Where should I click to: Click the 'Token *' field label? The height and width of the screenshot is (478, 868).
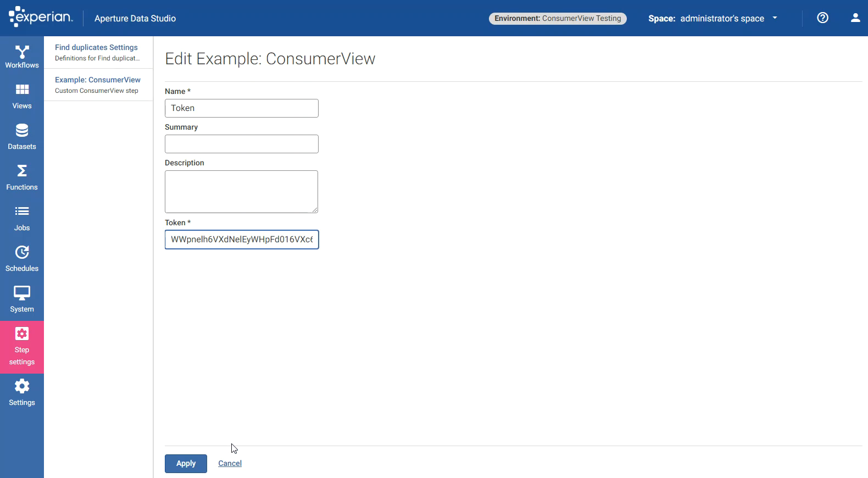(177, 223)
